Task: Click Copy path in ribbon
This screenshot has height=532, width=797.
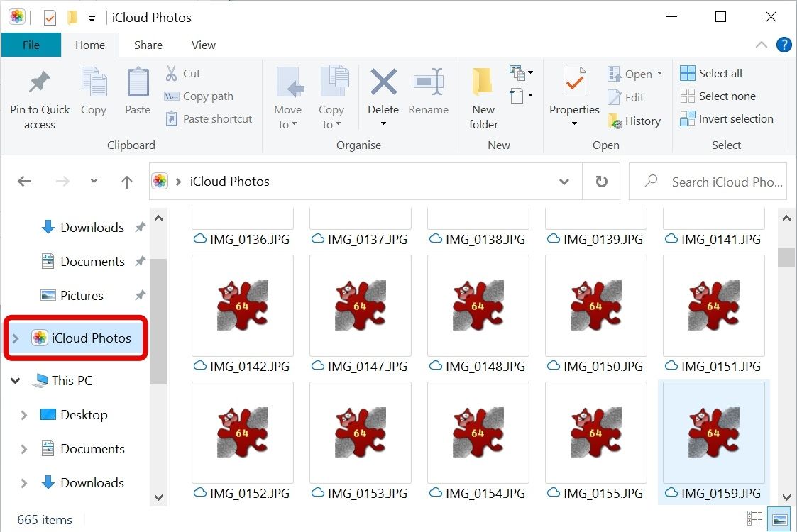Action: [x=199, y=96]
